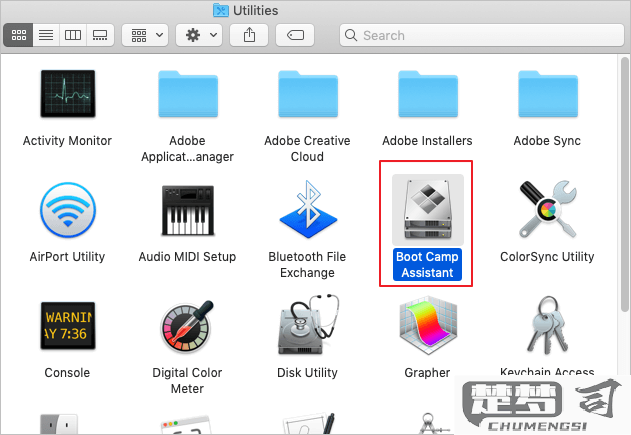Click the Edit Tags toolbar button

click(295, 35)
